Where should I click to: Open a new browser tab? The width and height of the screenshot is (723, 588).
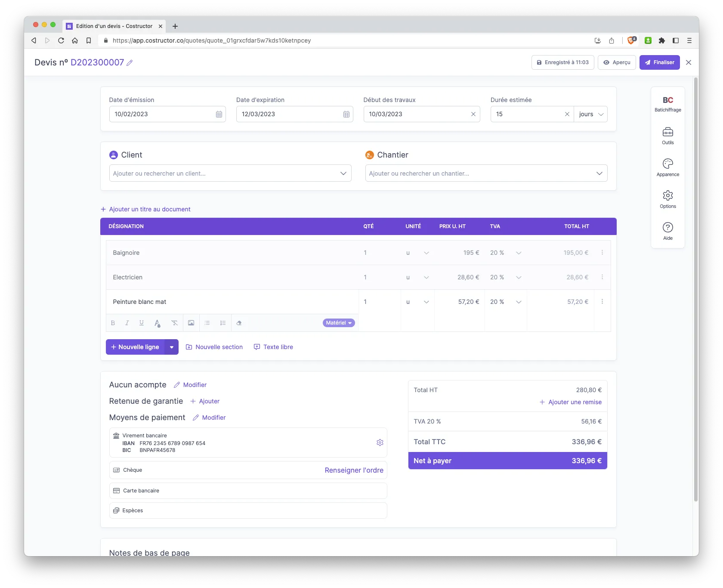pos(175,26)
